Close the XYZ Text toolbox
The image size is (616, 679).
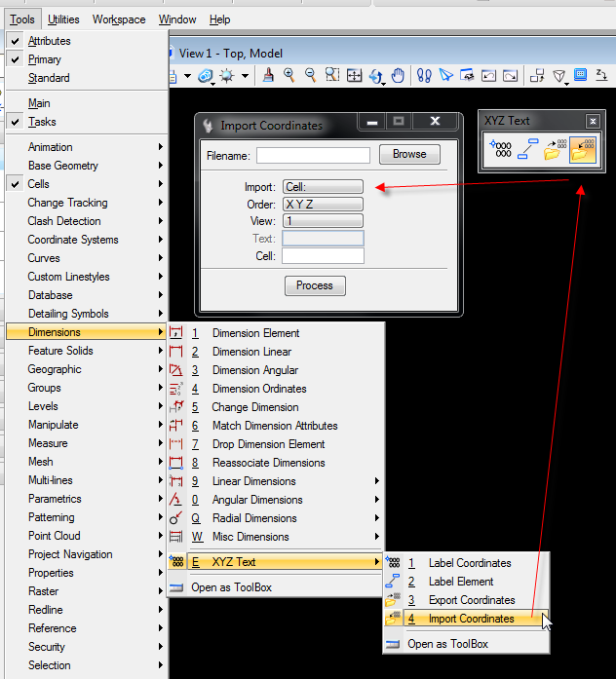tap(593, 121)
